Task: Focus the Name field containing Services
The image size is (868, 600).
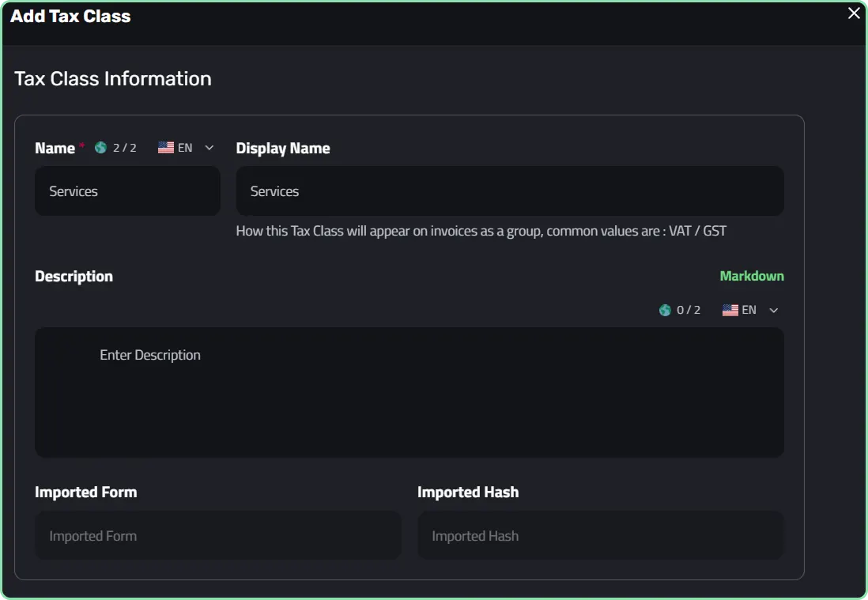Action: point(128,191)
